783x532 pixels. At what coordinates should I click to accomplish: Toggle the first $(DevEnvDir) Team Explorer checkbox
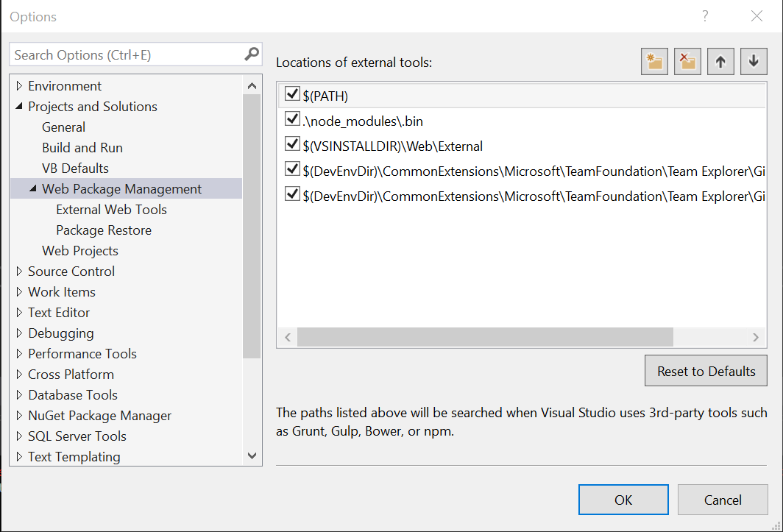[292, 169]
